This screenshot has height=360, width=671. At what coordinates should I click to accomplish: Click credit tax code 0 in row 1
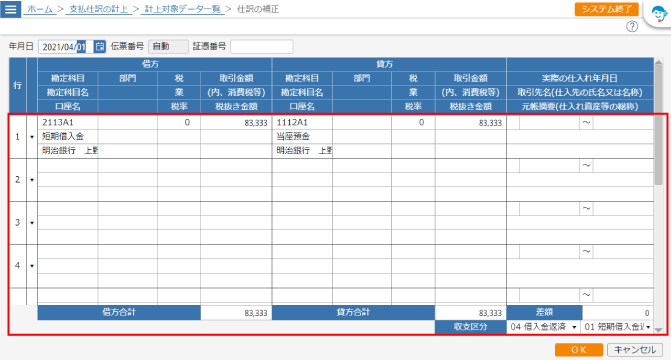point(413,122)
